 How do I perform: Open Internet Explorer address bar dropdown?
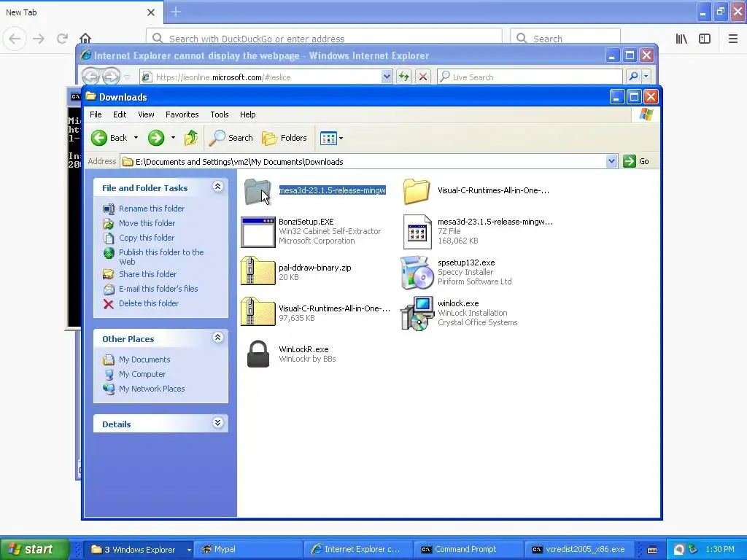coord(387,77)
